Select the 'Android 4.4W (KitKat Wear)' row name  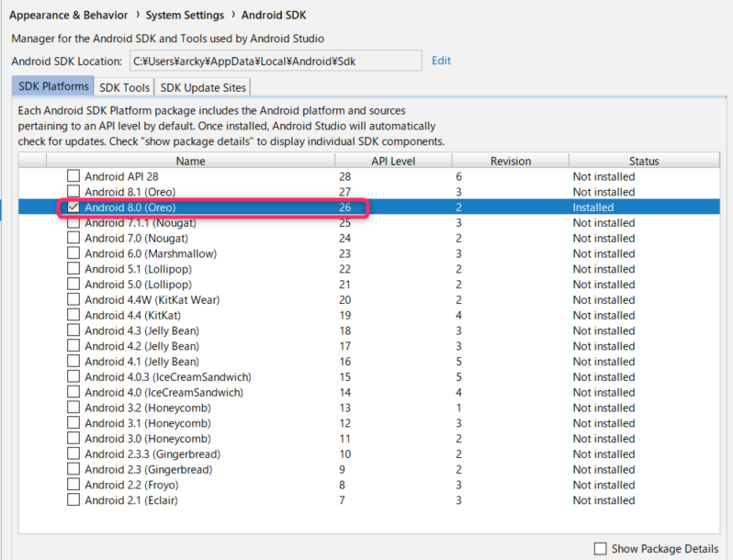click(x=152, y=300)
